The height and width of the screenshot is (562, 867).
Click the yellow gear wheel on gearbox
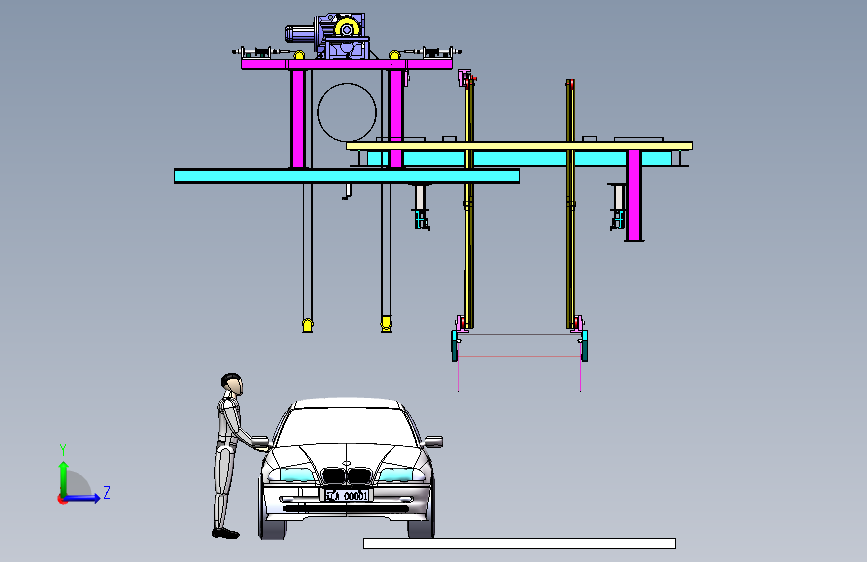(347, 29)
